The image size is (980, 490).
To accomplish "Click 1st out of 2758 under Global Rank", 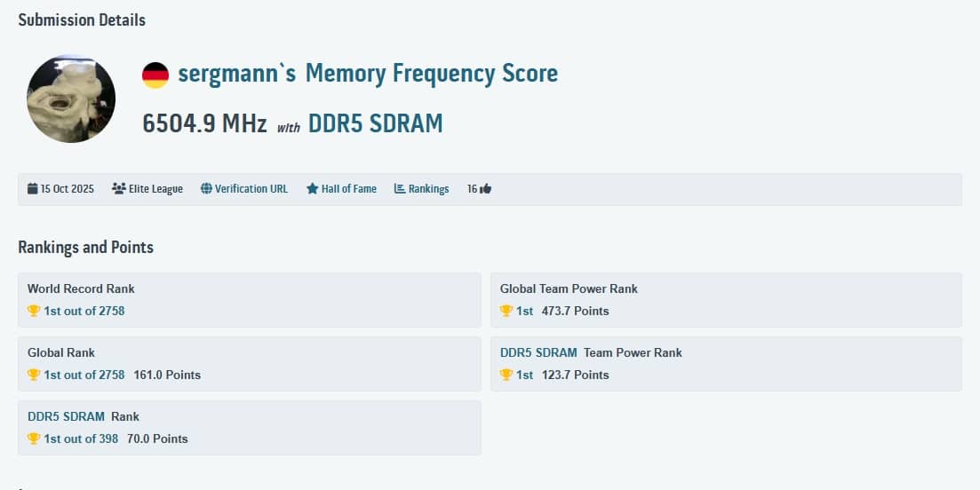I will [x=84, y=375].
